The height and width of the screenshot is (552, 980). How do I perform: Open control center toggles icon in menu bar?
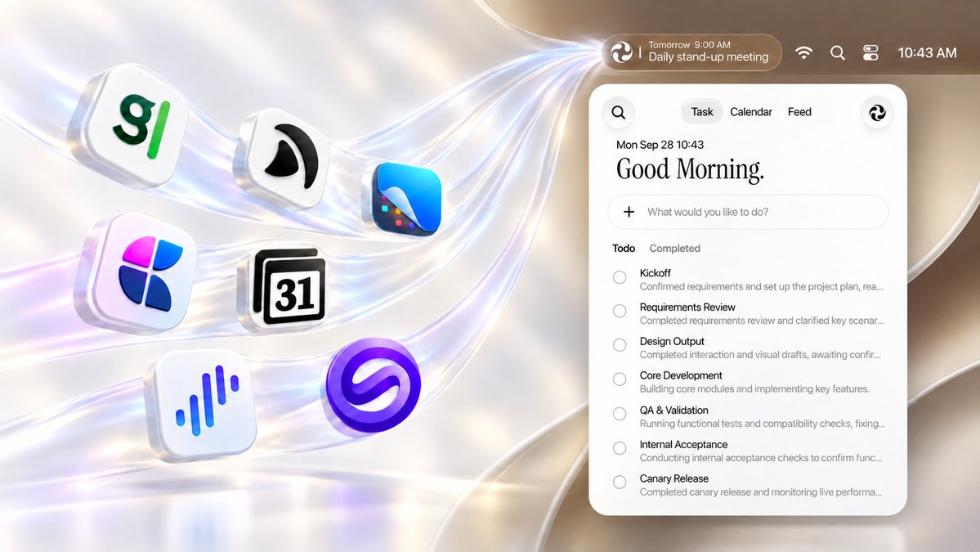[870, 52]
